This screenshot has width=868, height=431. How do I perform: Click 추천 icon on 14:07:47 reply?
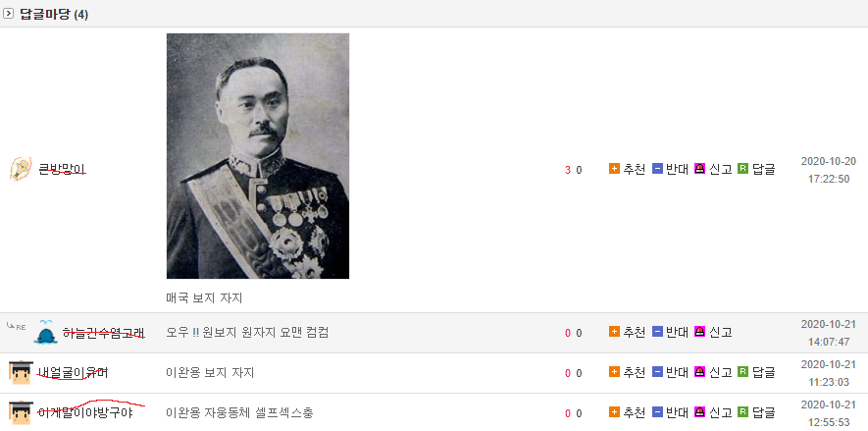tap(614, 331)
